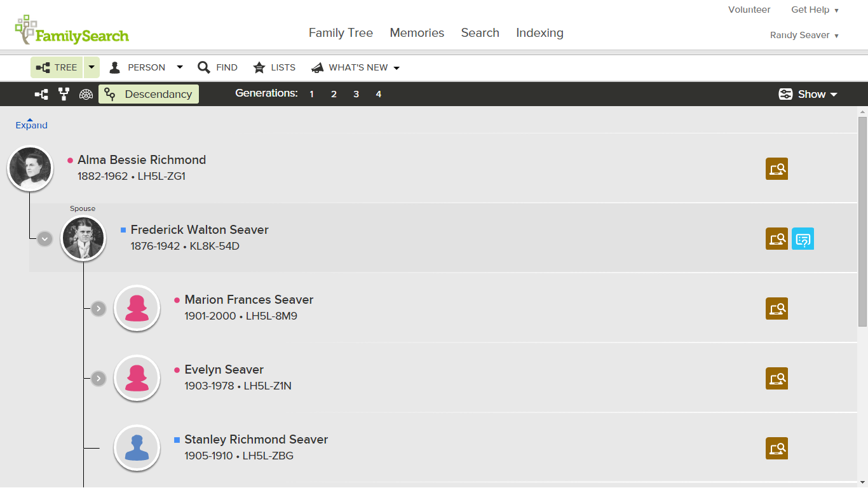Viewport: 868px width, 488px height.
Task: Open the PERSON dropdown menu
Action: (x=179, y=67)
